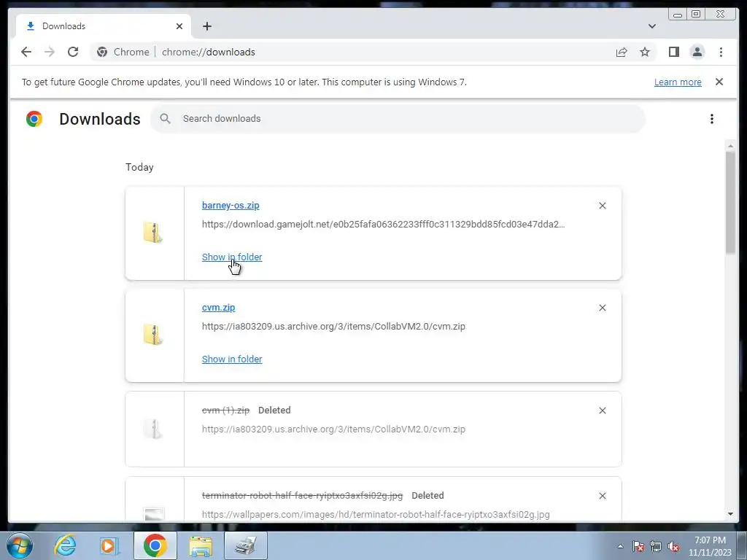
Task: Show cvm.zip in folder
Action: (x=232, y=359)
